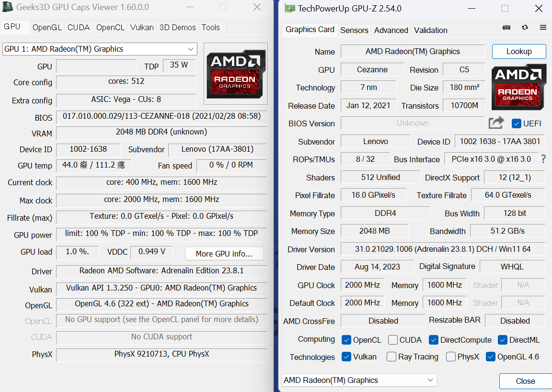Click the Digital Signature value WHQL
This screenshot has width=552, height=392.
pos(512,267)
